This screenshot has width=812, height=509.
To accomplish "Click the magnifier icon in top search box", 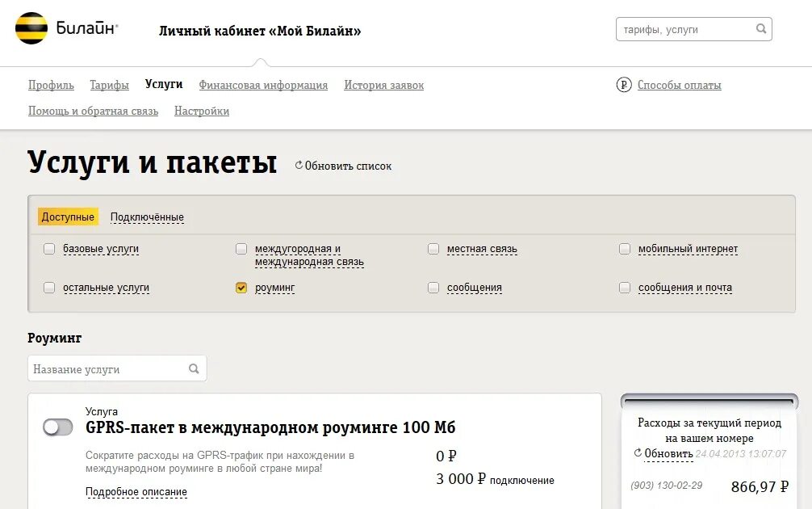I will tap(760, 28).
